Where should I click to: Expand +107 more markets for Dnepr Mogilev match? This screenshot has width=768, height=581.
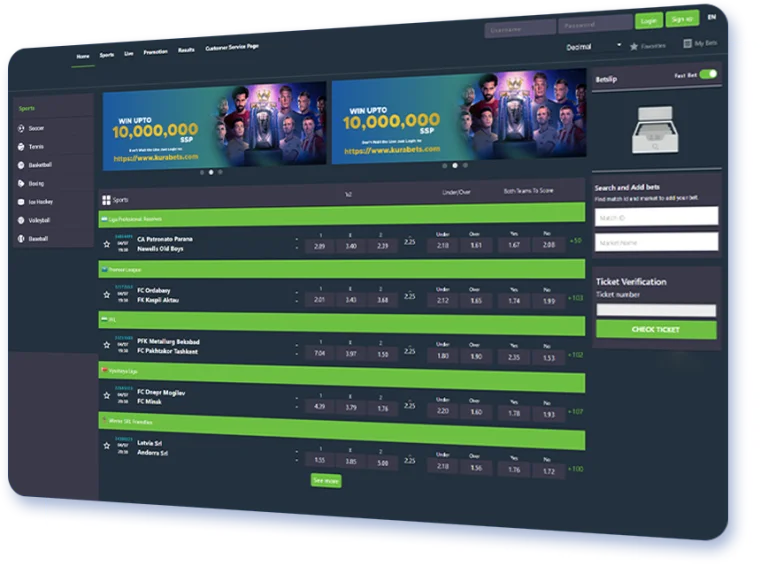pyautogui.click(x=576, y=412)
